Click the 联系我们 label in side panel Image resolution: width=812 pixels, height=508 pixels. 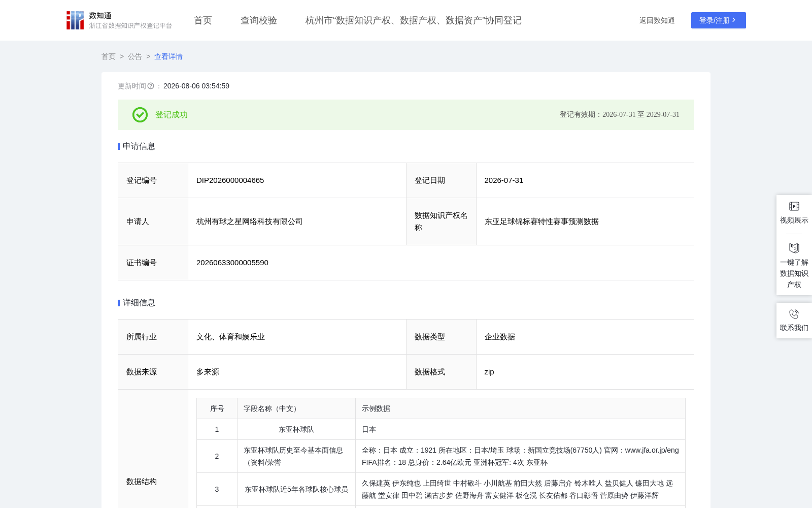pos(794,328)
